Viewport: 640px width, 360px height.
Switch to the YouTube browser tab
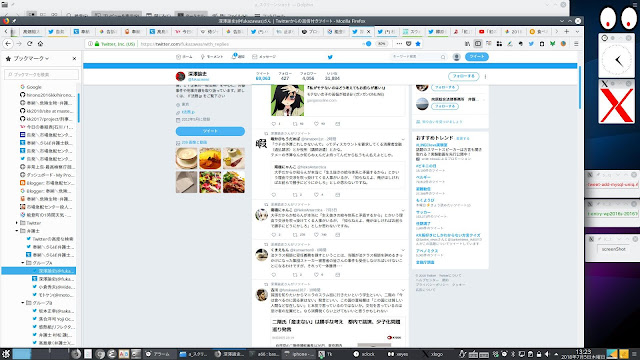click(x=488, y=31)
